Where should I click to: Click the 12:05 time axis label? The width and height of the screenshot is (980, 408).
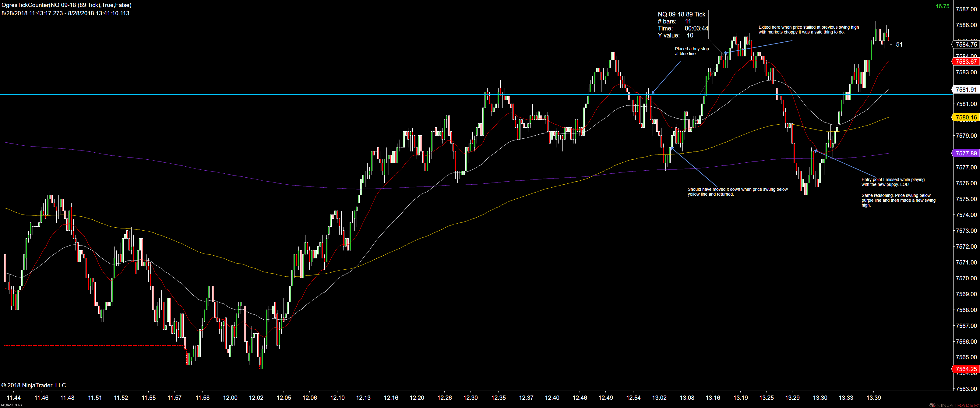(x=284, y=398)
